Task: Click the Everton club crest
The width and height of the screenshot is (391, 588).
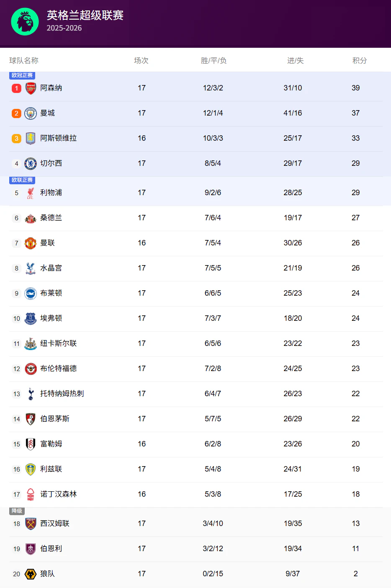Action: point(31,319)
